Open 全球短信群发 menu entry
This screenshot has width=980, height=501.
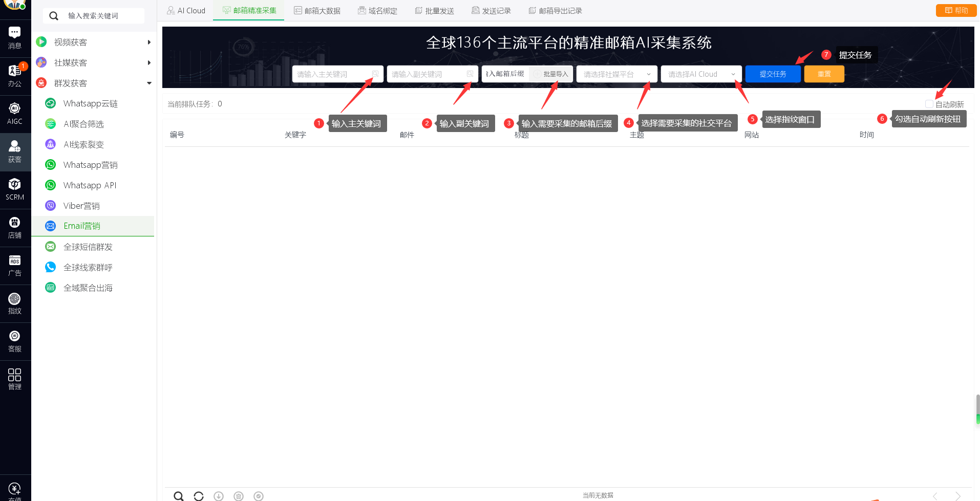coord(93,247)
